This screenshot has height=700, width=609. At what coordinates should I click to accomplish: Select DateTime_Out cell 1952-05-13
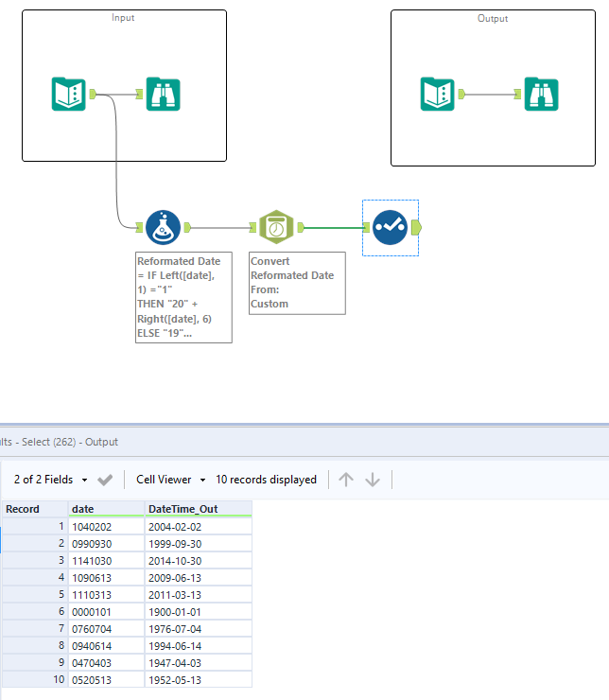point(198,679)
